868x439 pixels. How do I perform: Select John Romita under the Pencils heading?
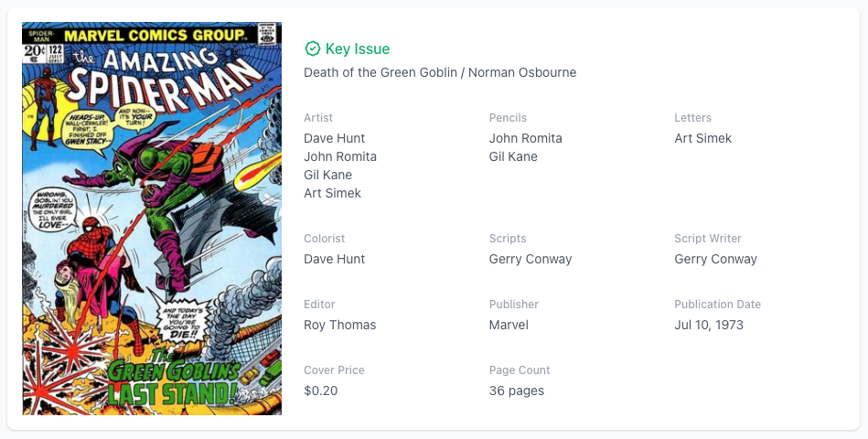point(526,138)
